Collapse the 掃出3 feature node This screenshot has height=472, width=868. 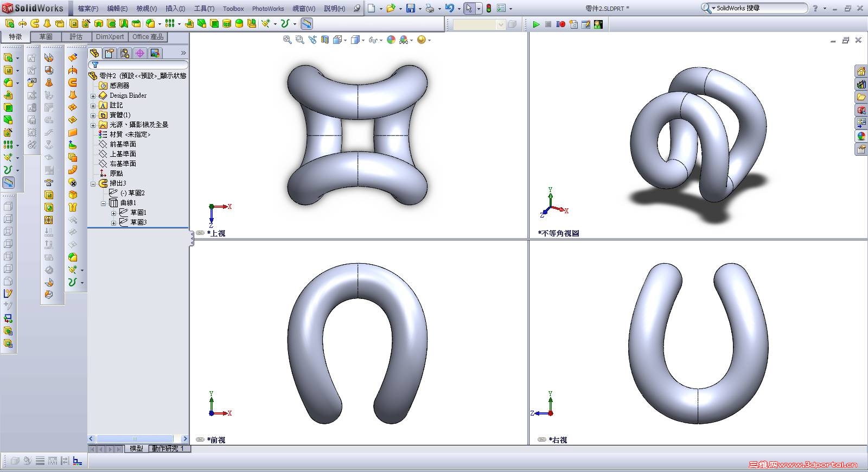coord(93,183)
